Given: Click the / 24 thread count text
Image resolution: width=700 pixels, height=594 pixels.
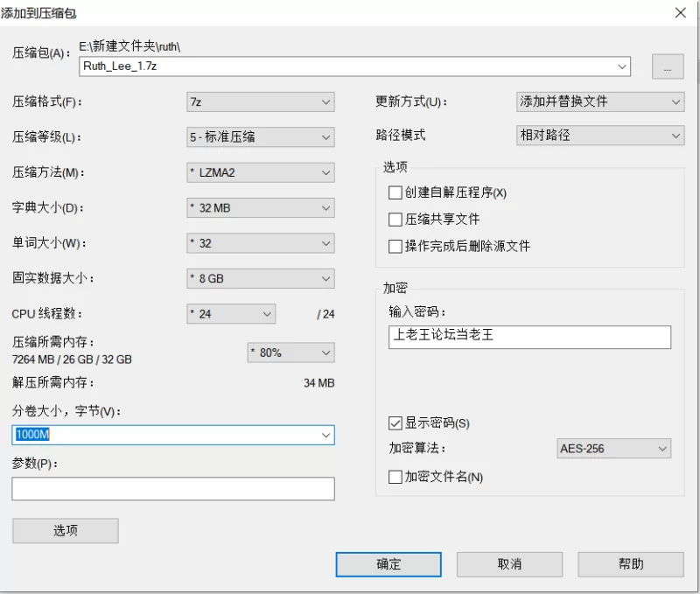Looking at the screenshot, I should tap(325, 314).
